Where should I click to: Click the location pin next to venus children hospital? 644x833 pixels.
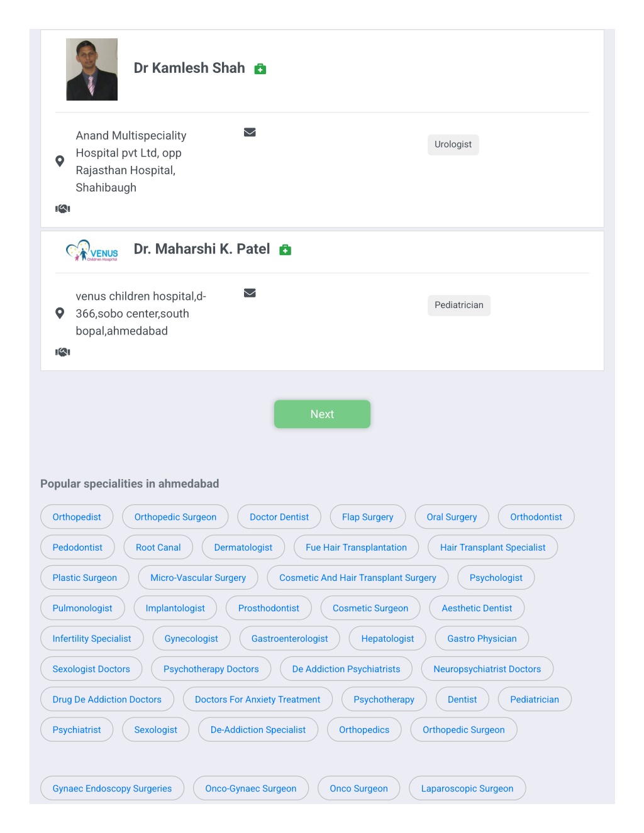click(x=60, y=313)
